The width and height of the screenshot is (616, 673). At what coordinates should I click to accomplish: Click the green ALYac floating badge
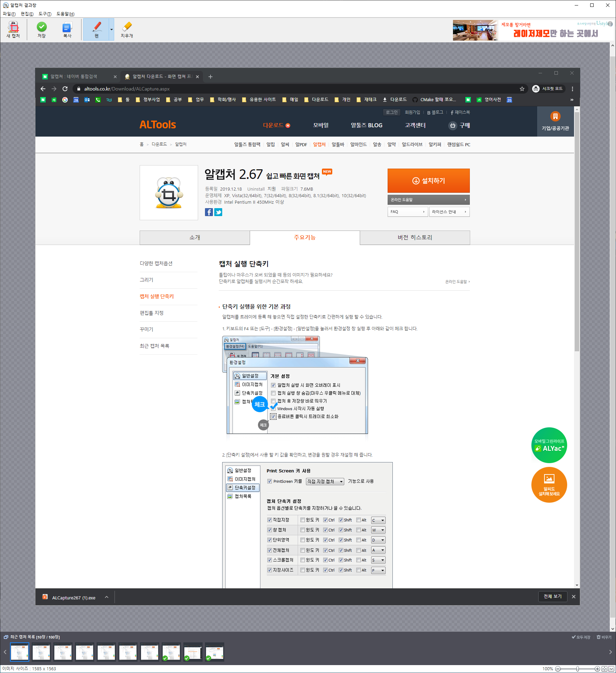(549, 445)
